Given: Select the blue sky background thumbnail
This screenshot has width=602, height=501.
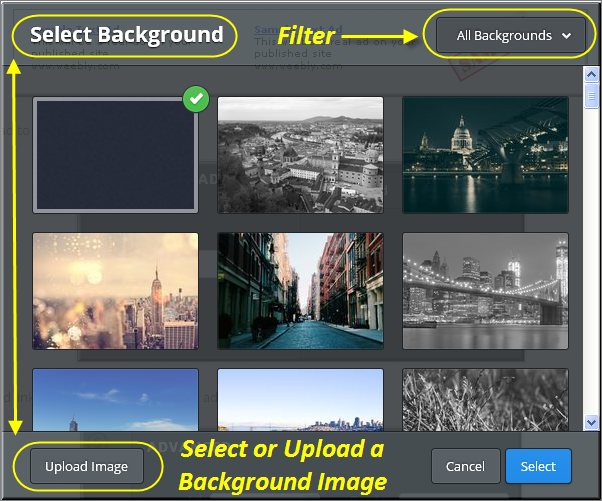Looking at the screenshot, I should [x=115, y=398].
